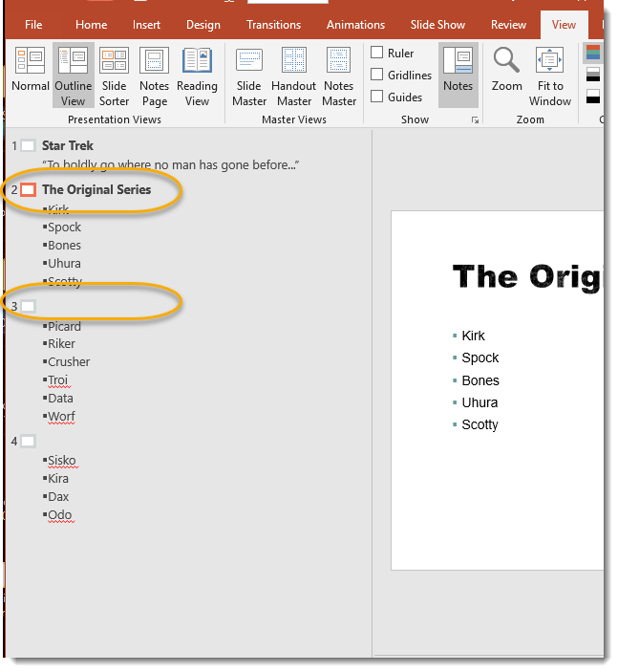This screenshot has width=618, height=672.
Task: Select slide 2 icon in outline
Action: [x=28, y=189]
